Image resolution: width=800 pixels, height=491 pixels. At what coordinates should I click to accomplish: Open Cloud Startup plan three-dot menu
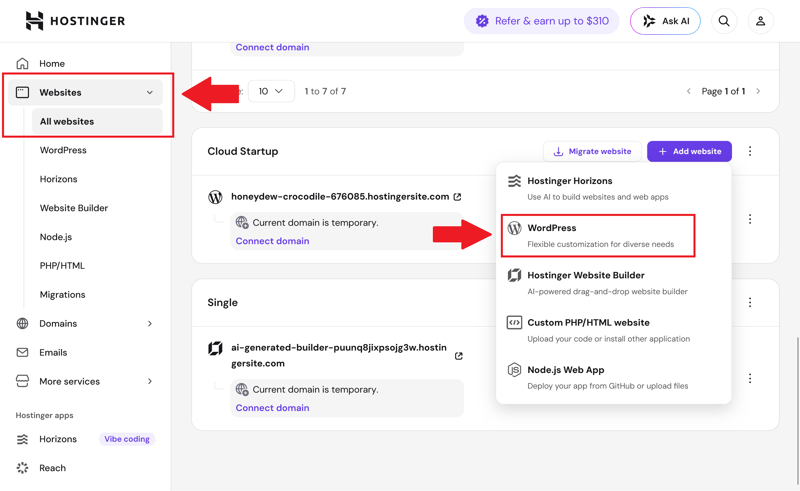(x=750, y=151)
